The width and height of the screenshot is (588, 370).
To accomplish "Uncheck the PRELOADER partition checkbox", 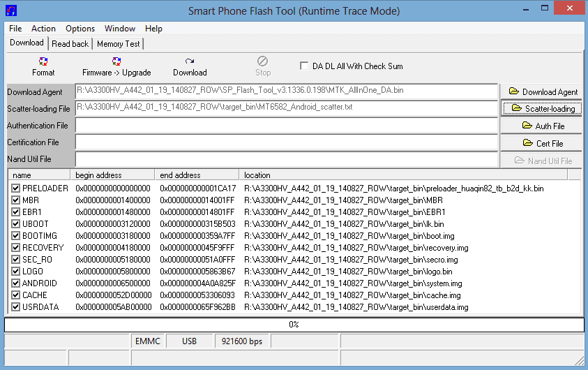I will coord(15,188).
